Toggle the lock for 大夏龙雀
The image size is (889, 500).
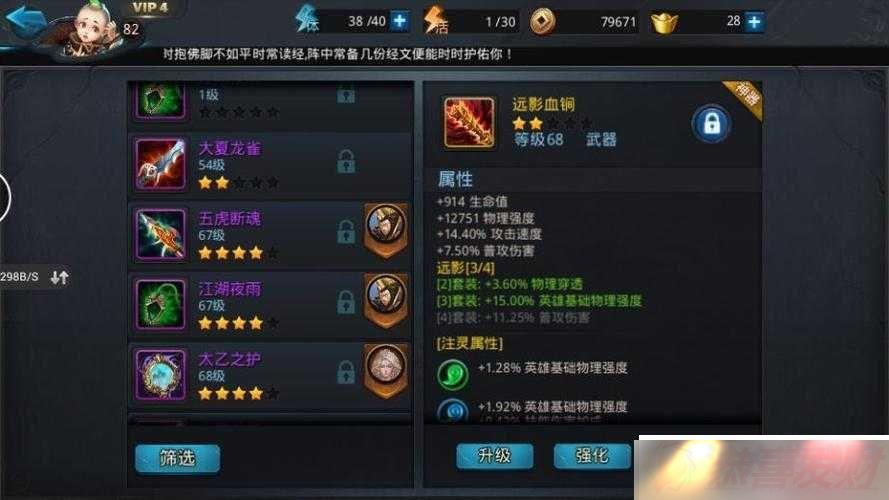[x=346, y=162]
